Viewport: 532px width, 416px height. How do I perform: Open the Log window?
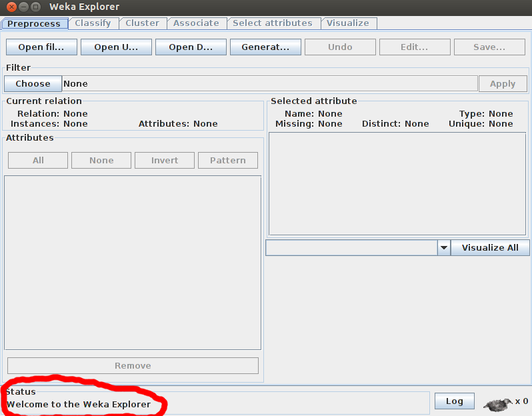454,401
